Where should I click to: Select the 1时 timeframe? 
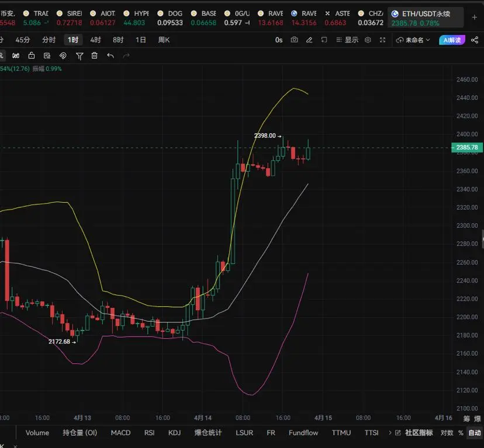[x=73, y=40]
